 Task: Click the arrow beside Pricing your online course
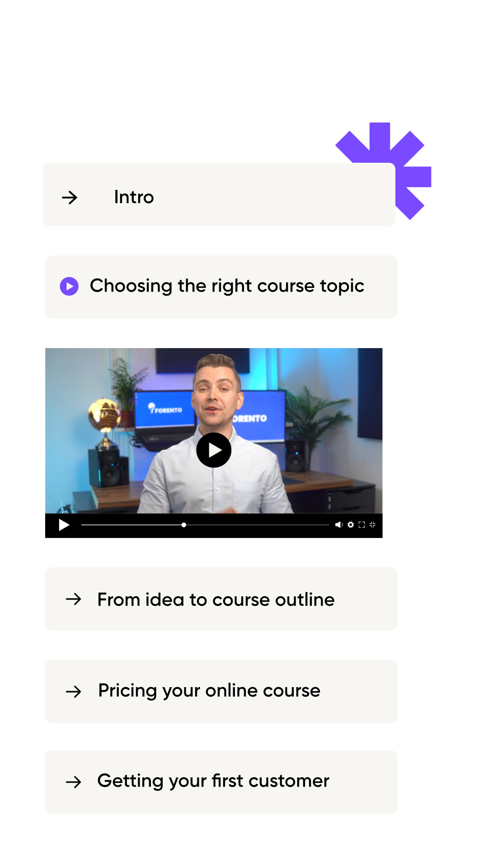73,692
